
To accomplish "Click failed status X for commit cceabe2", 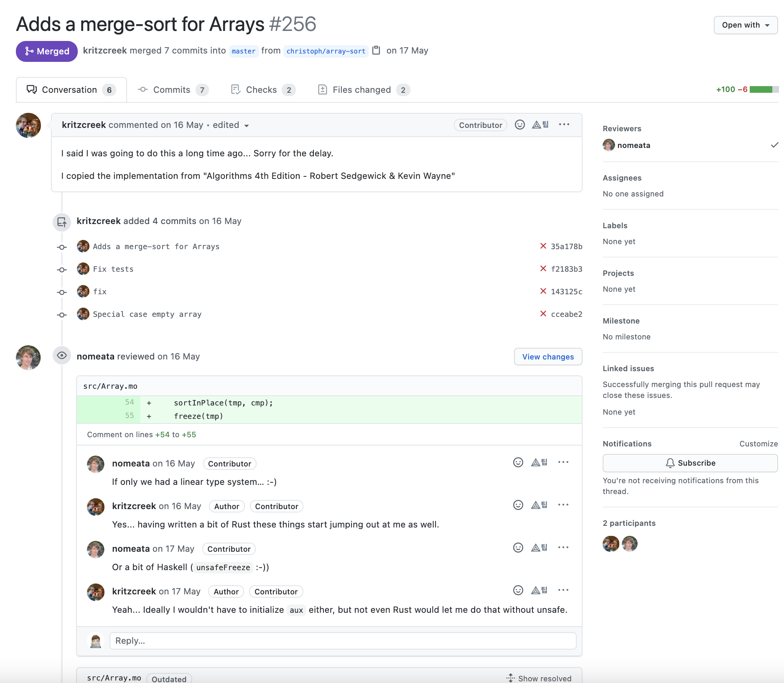I will point(543,314).
